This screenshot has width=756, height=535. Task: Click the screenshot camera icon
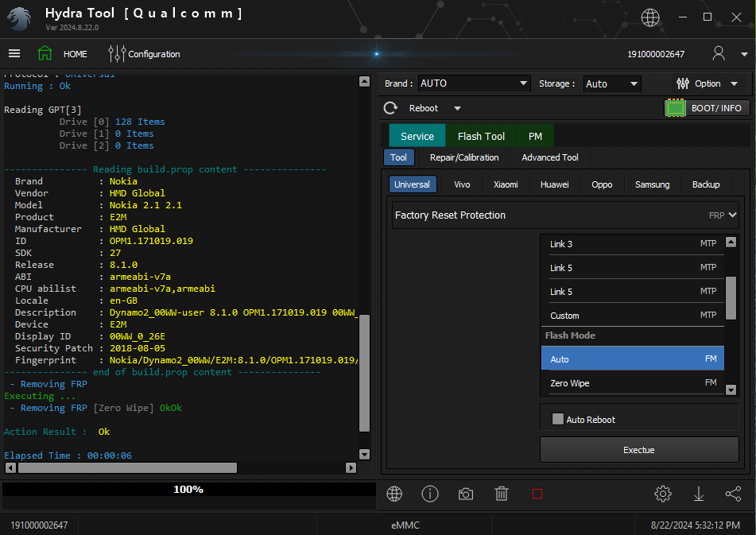click(x=466, y=494)
